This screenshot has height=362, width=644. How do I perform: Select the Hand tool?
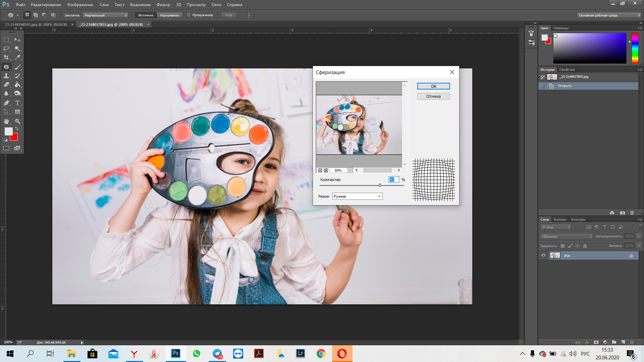[6, 121]
